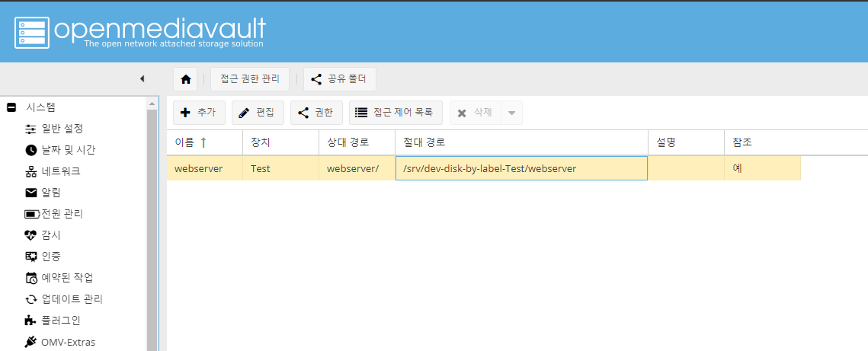The width and height of the screenshot is (868, 351).
Task: Open the 접근 제어 목록 button
Action: coord(395,113)
